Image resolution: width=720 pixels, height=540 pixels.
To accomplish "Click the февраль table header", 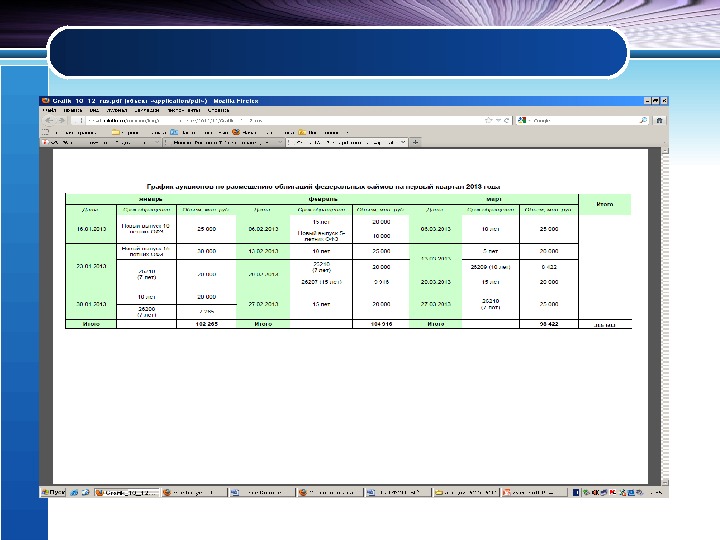I will click(x=323, y=199).
